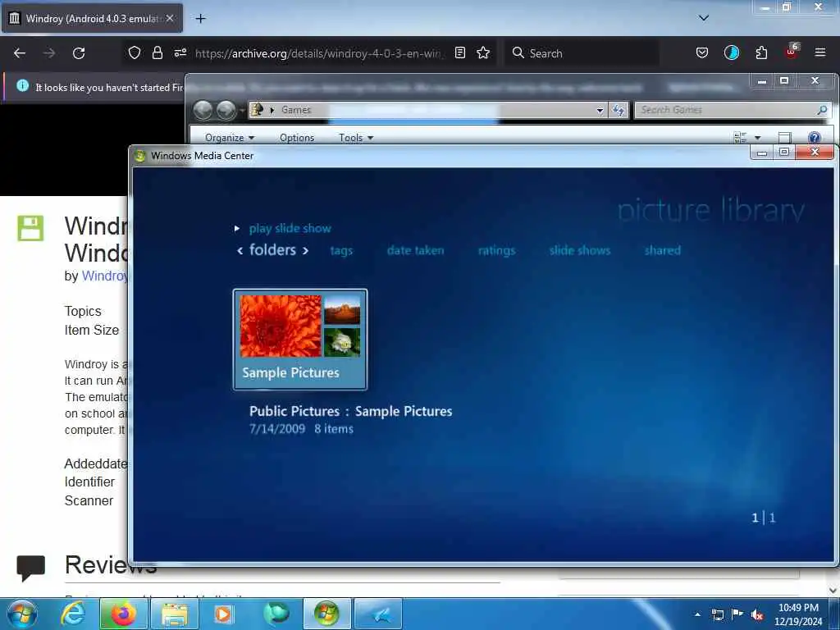Focus the Search Games input field
The height and width of the screenshot is (630, 840).
733,110
